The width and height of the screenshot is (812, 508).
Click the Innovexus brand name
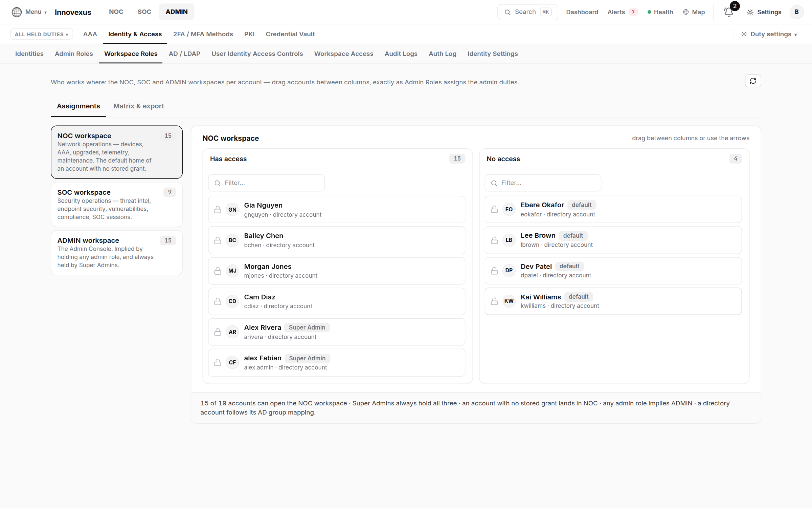(73, 12)
